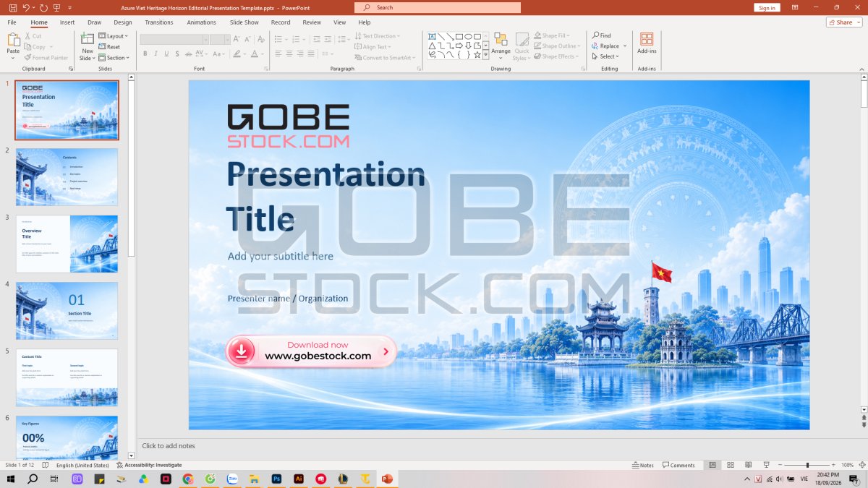868x488 pixels.
Task: Switch to Slide Sorter view
Action: click(x=731, y=465)
